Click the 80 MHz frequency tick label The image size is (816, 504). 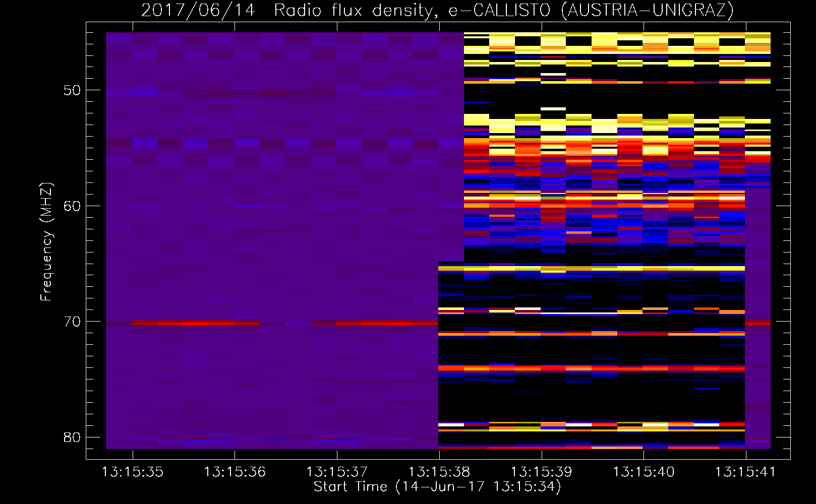72,437
